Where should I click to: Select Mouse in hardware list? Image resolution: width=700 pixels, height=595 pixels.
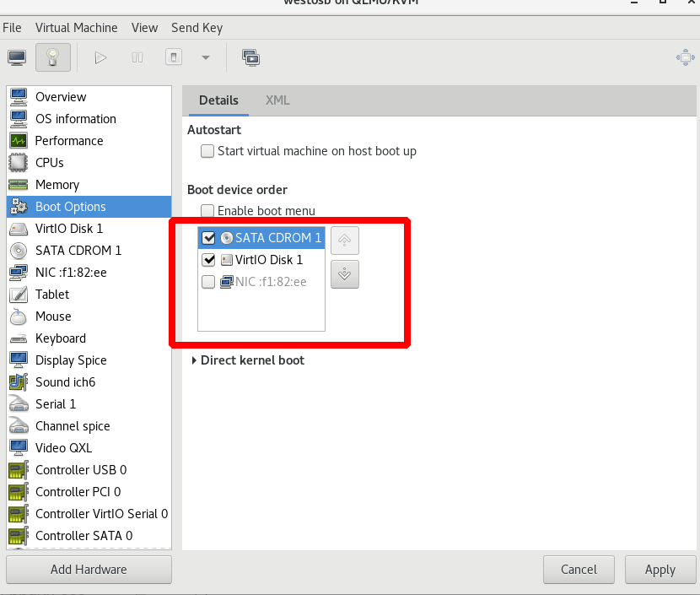click(89, 316)
